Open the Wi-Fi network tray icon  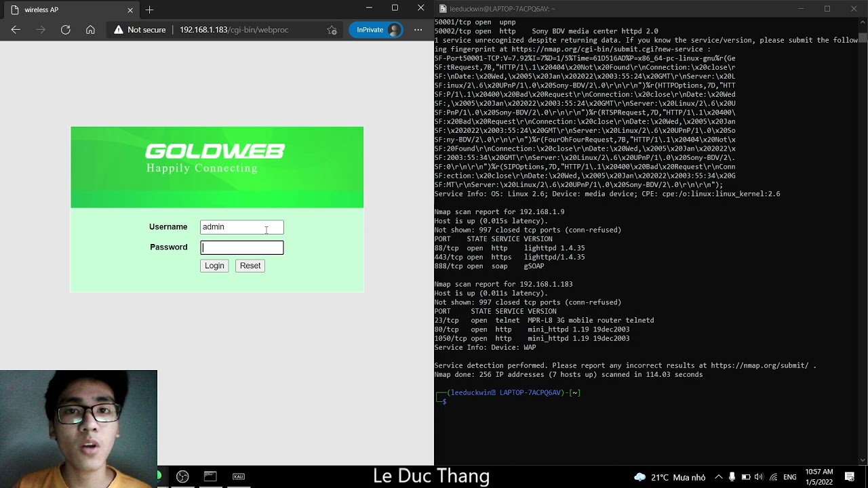coord(773,476)
